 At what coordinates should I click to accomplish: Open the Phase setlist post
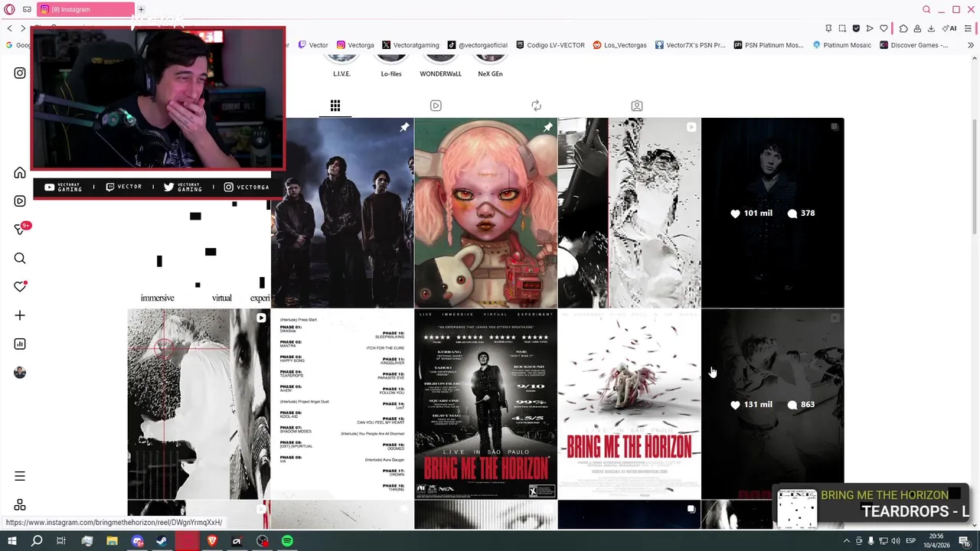(x=342, y=404)
